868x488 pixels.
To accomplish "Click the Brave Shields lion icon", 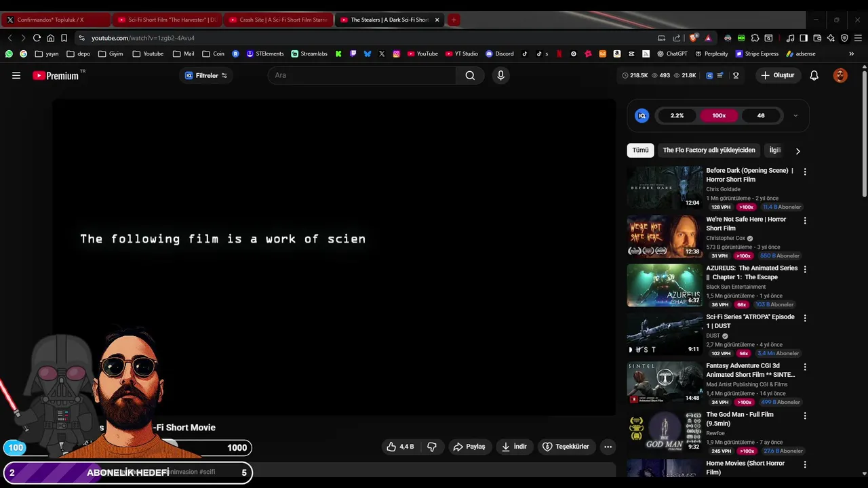I will point(693,38).
